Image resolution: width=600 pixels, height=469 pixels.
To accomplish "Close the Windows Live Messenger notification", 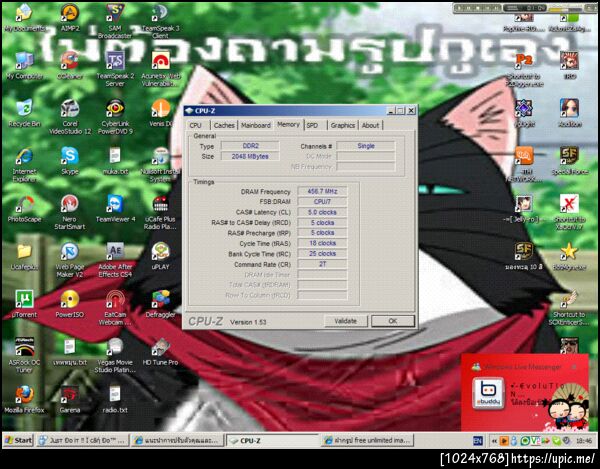I will tap(574, 367).
